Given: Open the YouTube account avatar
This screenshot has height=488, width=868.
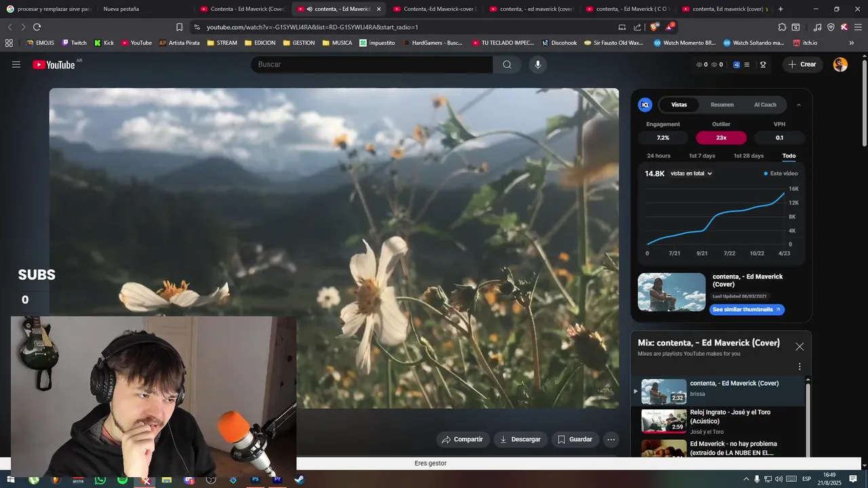Looking at the screenshot, I should tap(840, 64).
